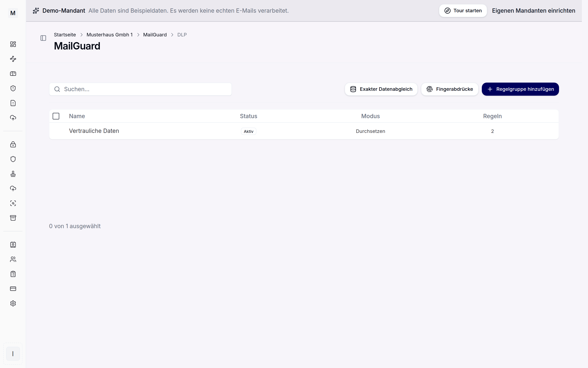Image resolution: width=588 pixels, height=368 pixels.
Task: Open the users group icon in sidebar
Action: [13, 259]
